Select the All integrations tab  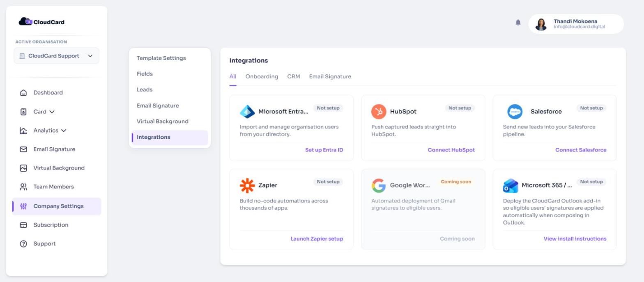point(233,77)
